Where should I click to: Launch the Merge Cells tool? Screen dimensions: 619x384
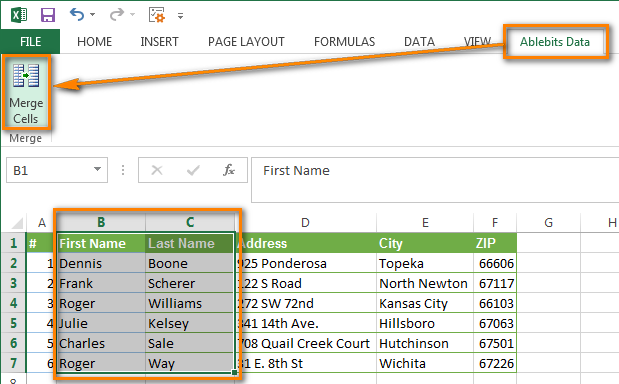pyautogui.click(x=26, y=93)
